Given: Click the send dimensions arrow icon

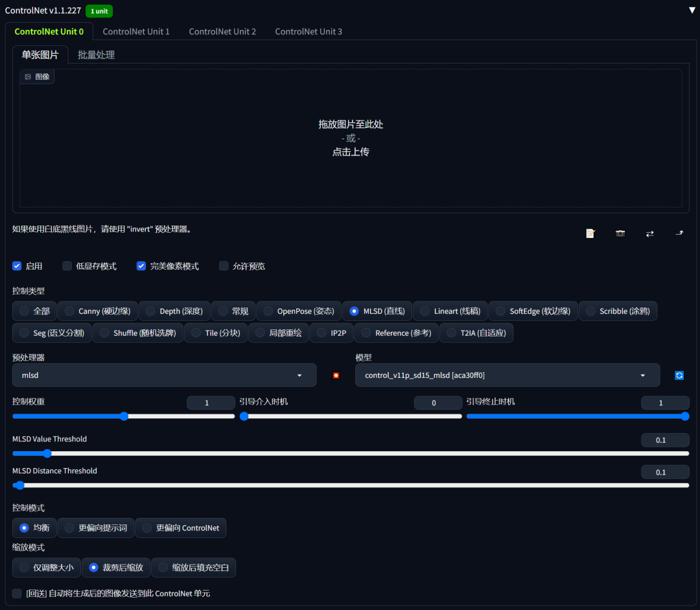Looking at the screenshot, I should click(x=679, y=233).
